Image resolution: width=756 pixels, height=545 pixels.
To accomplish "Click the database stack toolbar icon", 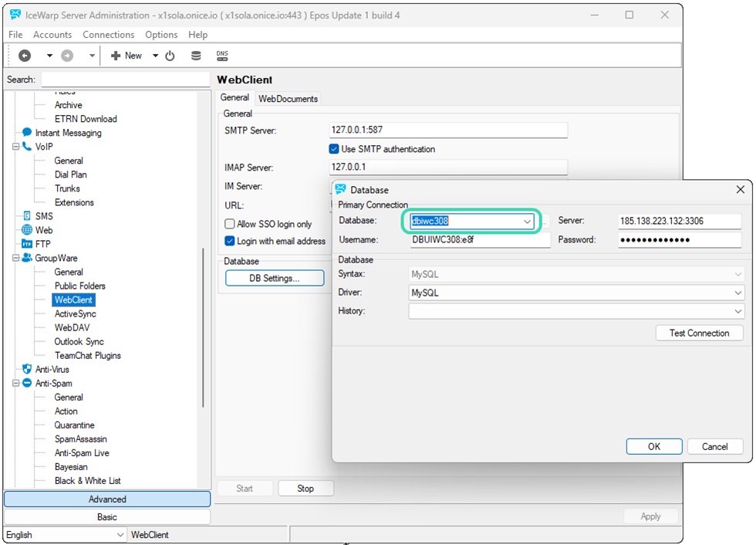I will (x=196, y=56).
